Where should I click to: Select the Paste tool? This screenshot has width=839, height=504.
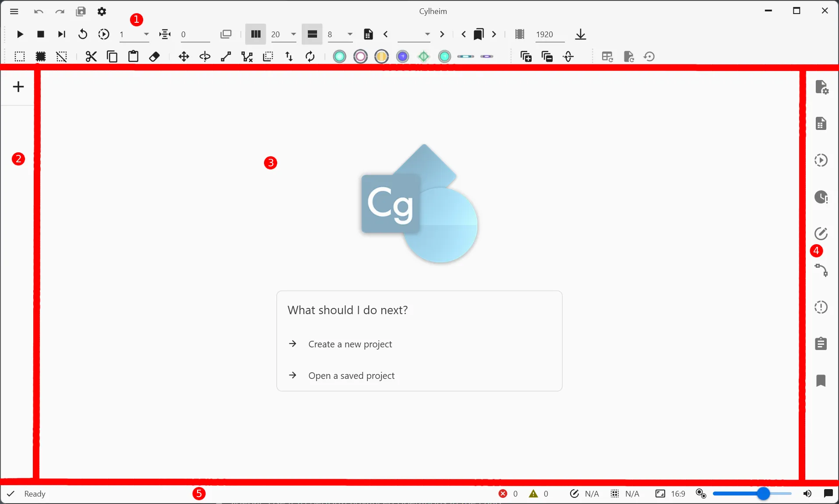tap(133, 56)
